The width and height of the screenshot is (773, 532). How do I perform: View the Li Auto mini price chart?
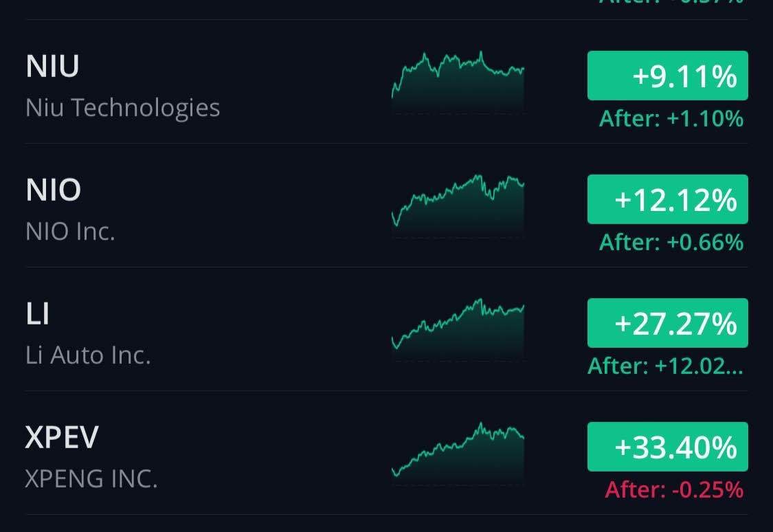pos(458,329)
